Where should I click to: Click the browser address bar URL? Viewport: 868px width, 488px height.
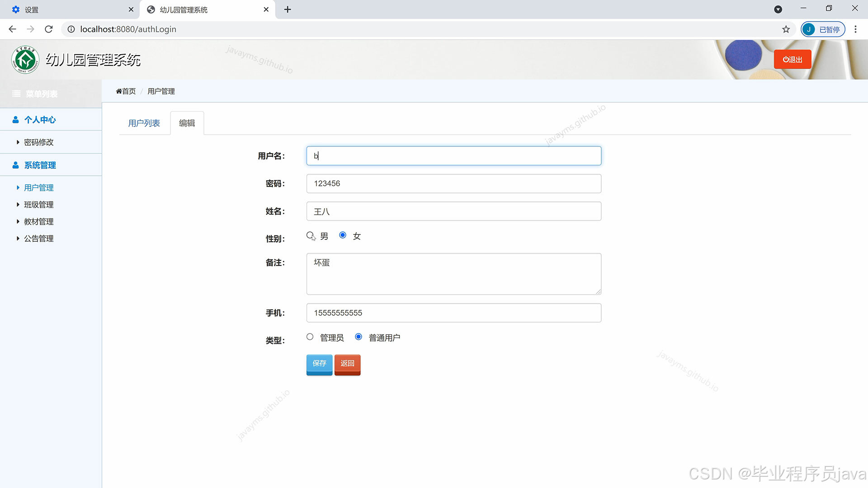pyautogui.click(x=128, y=29)
